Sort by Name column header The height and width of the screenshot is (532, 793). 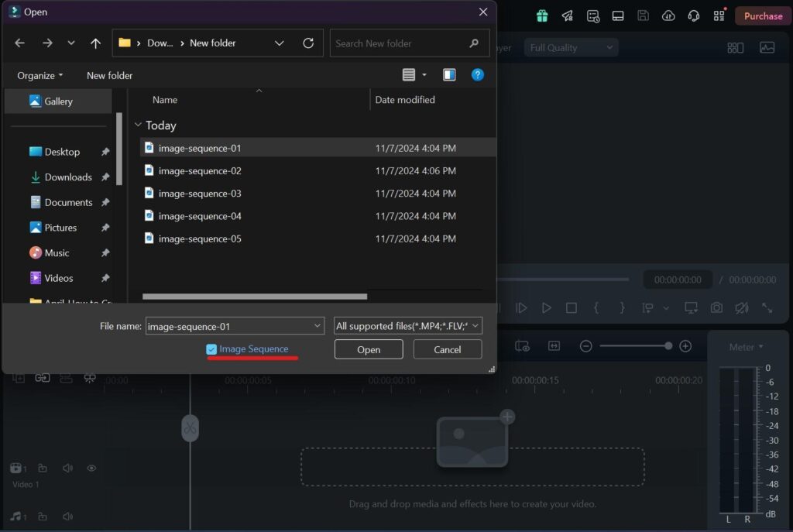[165, 100]
